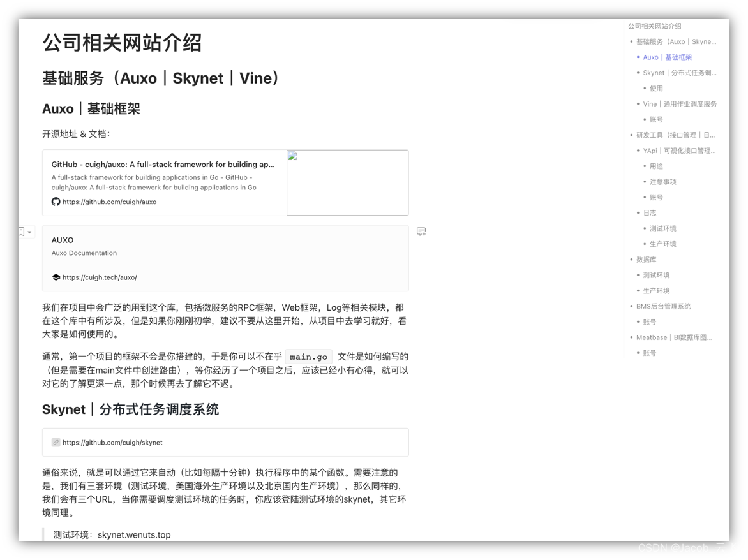Click heading Skynet｜分布式任务调度系统

(130, 409)
